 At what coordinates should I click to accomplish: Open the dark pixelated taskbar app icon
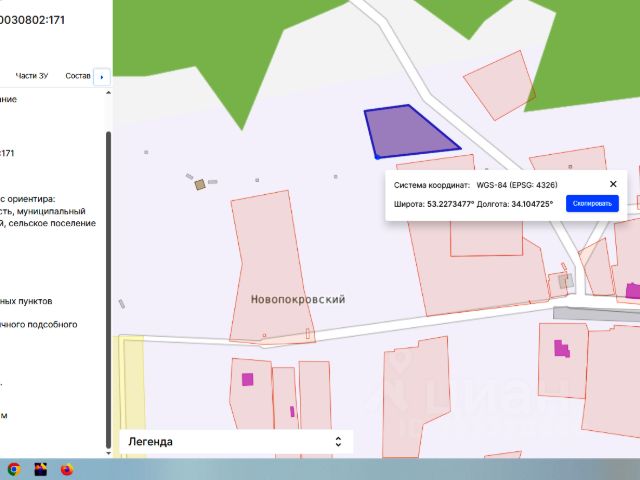click(40, 469)
